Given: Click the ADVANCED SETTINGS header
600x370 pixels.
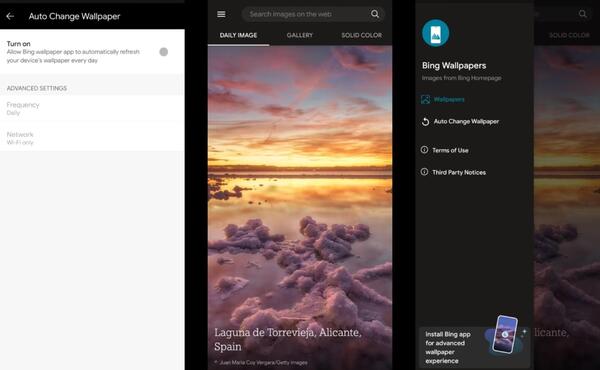Looking at the screenshot, I should (x=37, y=88).
